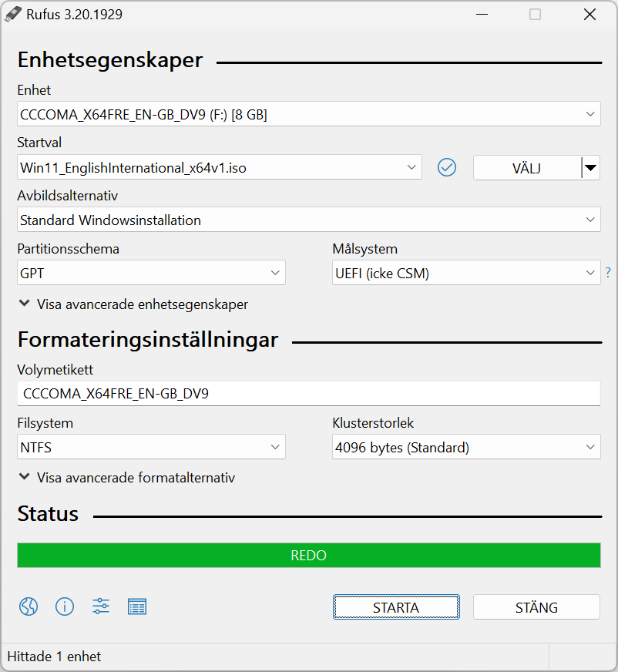Close the Rufus window
Viewport: 618px width, 672px height.
(589, 14)
